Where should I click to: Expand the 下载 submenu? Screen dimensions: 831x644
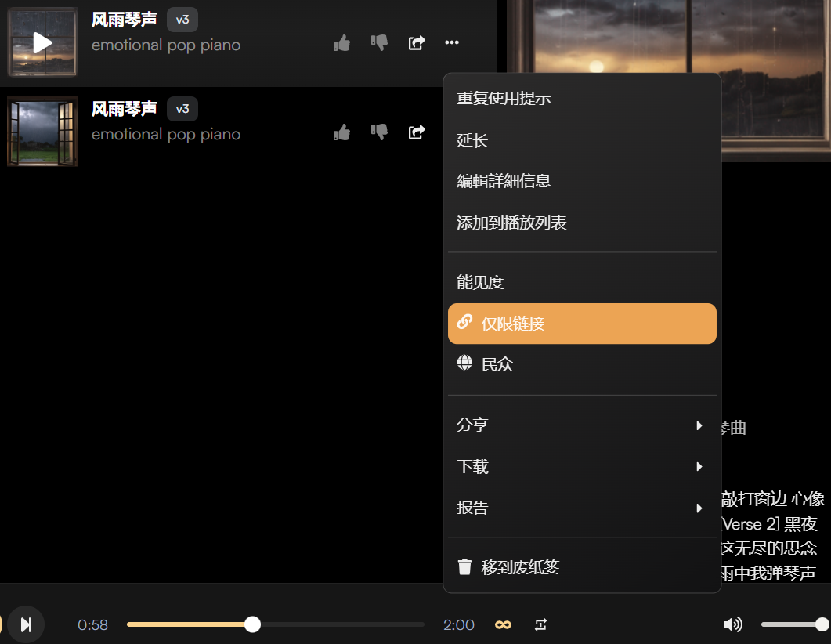(581, 466)
